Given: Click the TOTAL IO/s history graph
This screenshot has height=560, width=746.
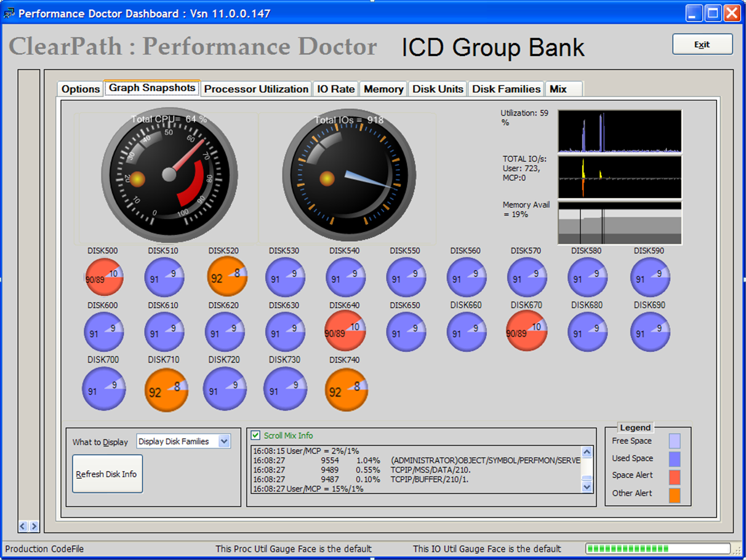Looking at the screenshot, I should (x=620, y=177).
